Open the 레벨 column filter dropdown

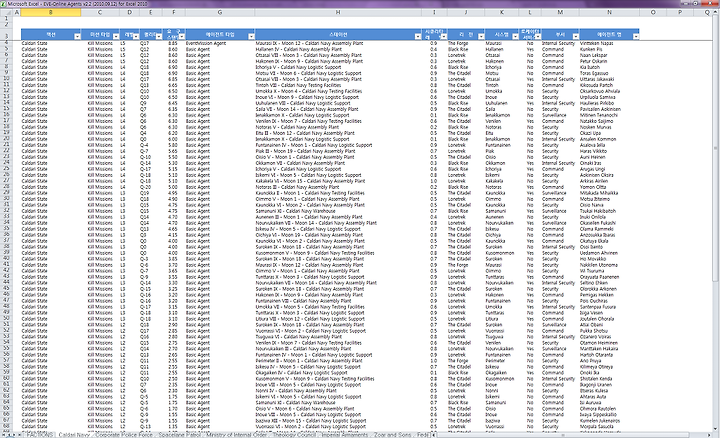point(136,36)
